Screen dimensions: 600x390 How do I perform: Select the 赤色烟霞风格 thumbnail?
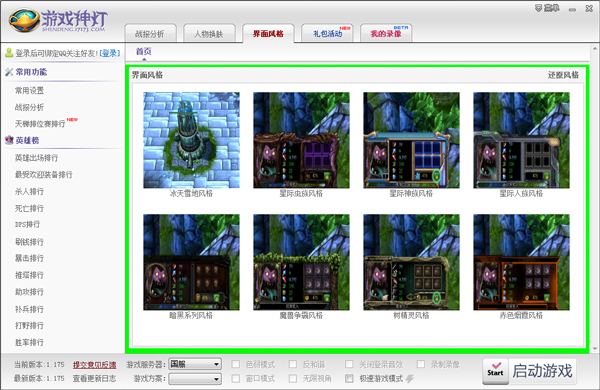521,262
